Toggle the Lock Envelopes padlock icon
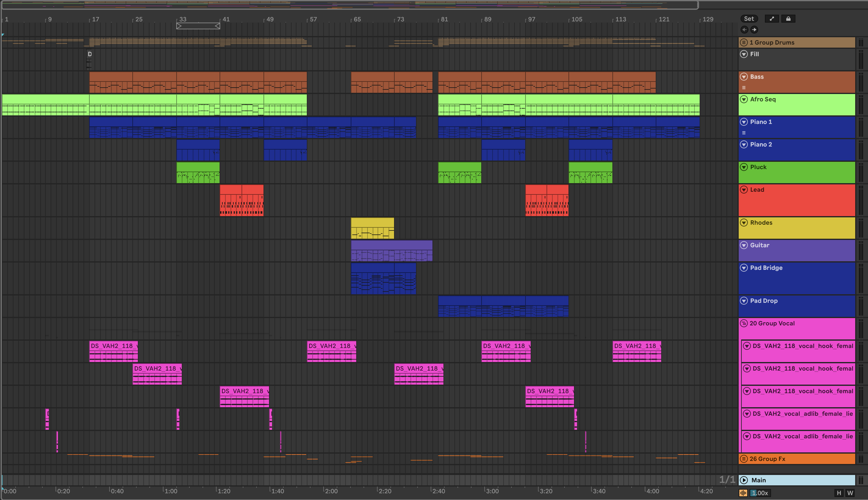Screen dimensions: 868x500 click(x=788, y=19)
